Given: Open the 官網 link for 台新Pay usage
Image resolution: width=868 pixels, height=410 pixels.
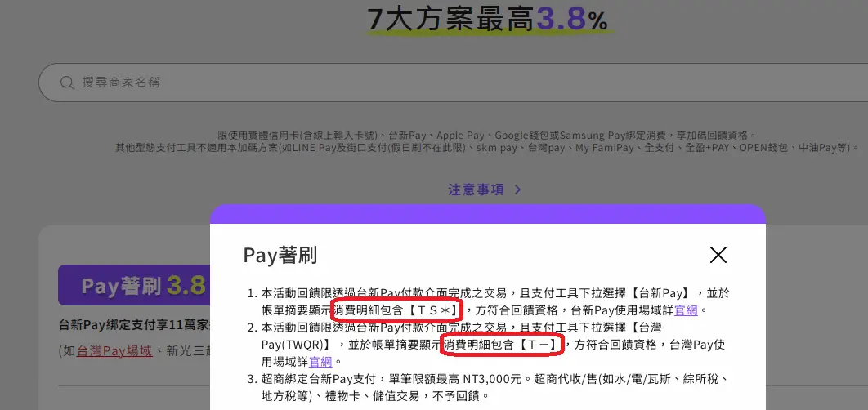Looking at the screenshot, I should (x=686, y=310).
